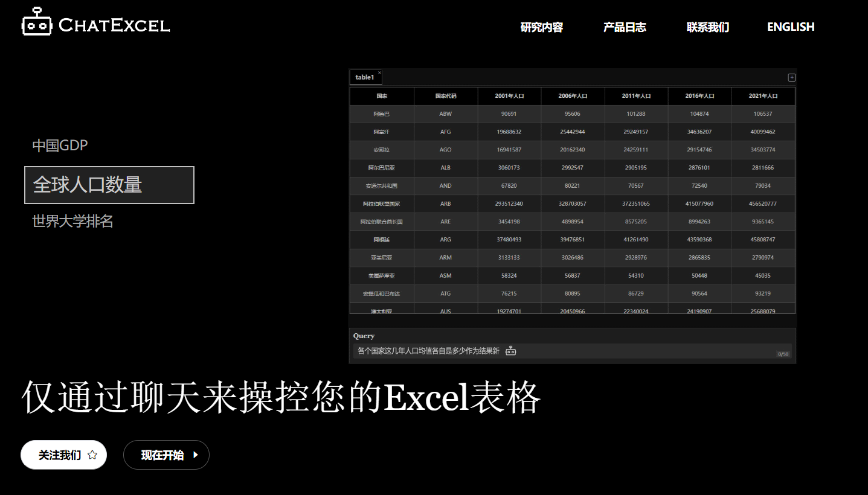
Task: Select the 2016年人口 column header
Action: click(x=699, y=96)
